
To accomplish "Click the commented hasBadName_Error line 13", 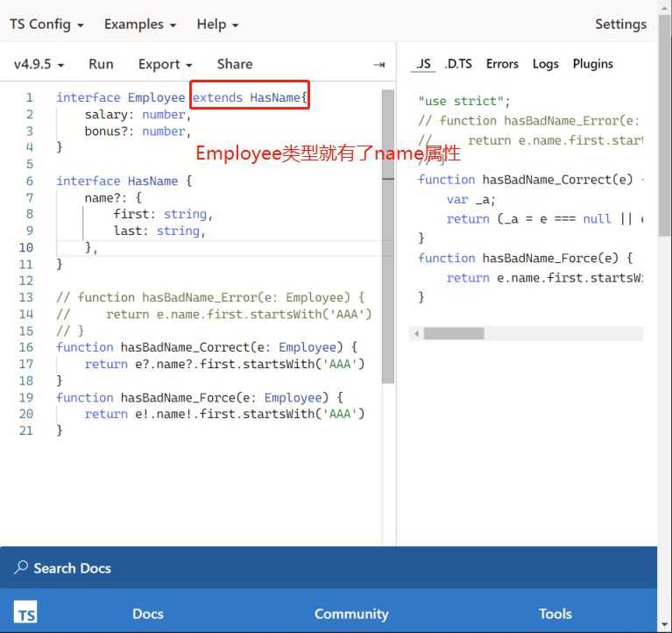I will point(210,297).
